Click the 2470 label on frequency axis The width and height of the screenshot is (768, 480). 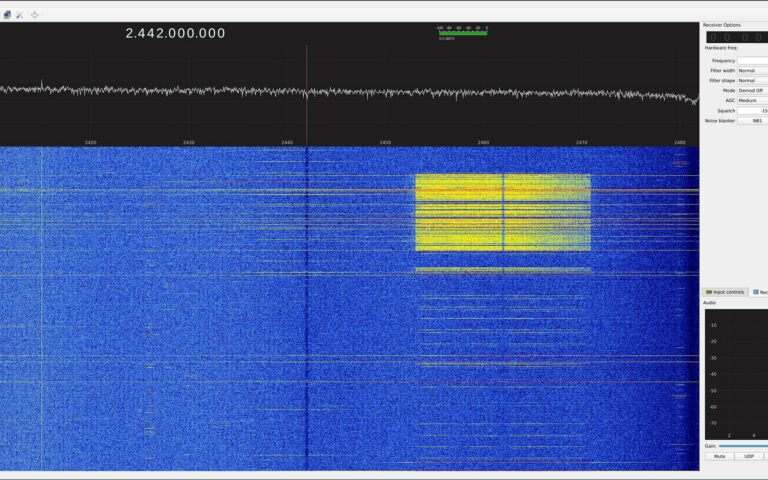(x=581, y=143)
